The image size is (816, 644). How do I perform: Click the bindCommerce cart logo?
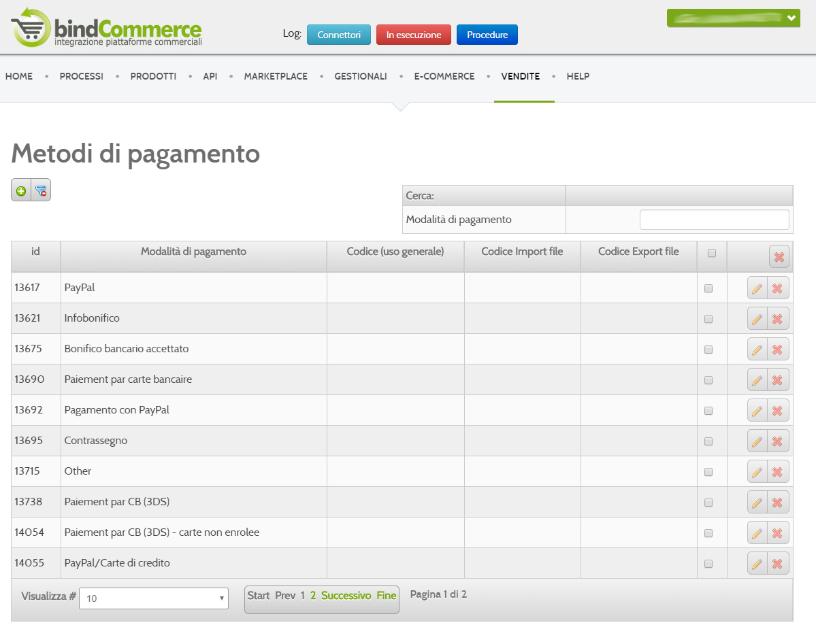(x=107, y=28)
